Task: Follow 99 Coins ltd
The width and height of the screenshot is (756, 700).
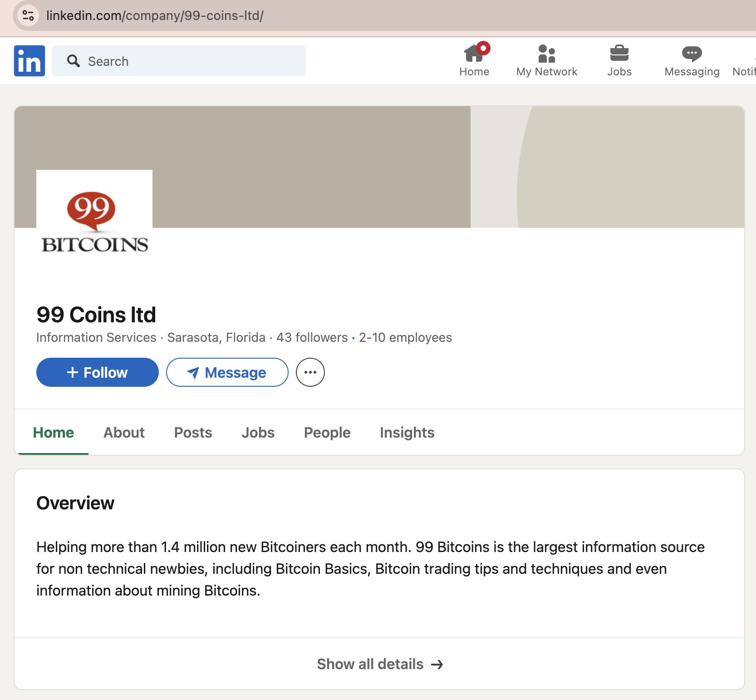Action: [98, 372]
